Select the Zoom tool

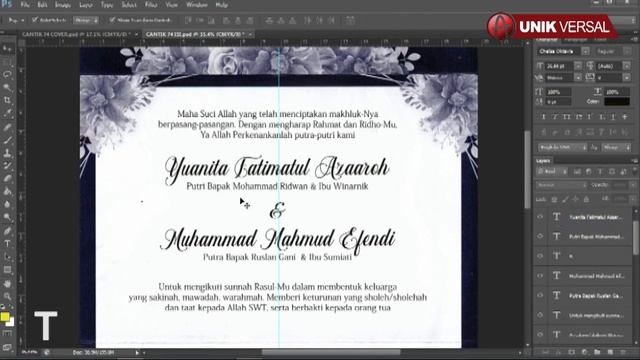7,296
